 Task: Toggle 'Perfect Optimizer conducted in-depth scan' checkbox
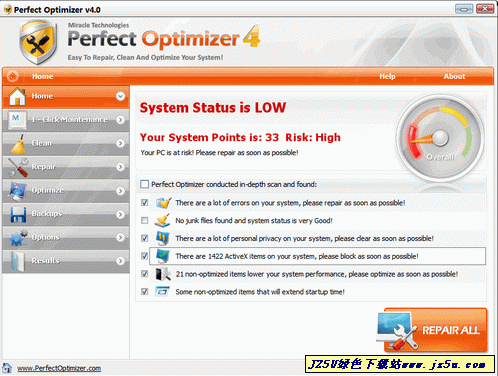[x=144, y=184]
